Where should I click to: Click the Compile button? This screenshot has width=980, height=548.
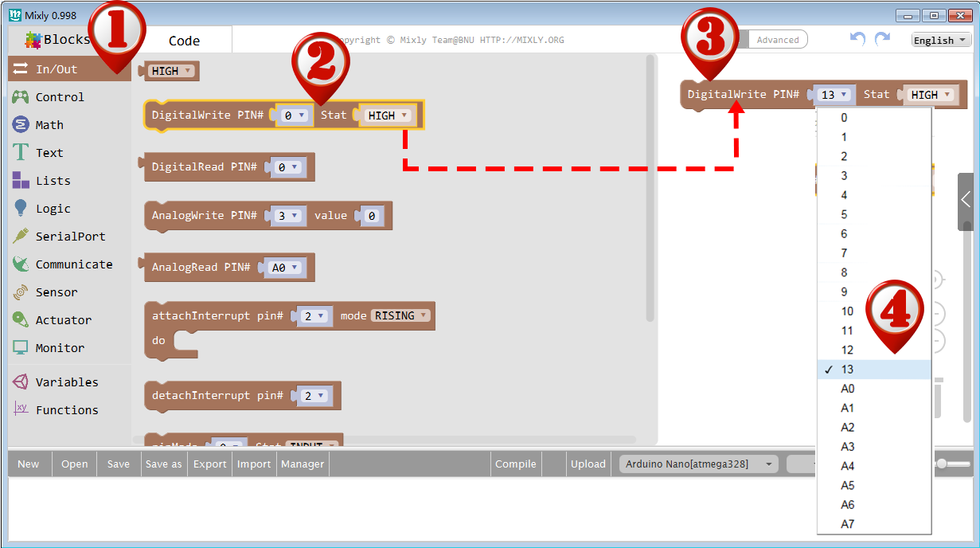[516, 464]
